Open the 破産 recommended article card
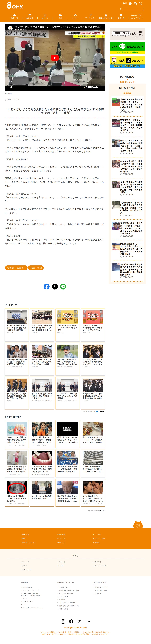151x644 pixels. [68, 434]
